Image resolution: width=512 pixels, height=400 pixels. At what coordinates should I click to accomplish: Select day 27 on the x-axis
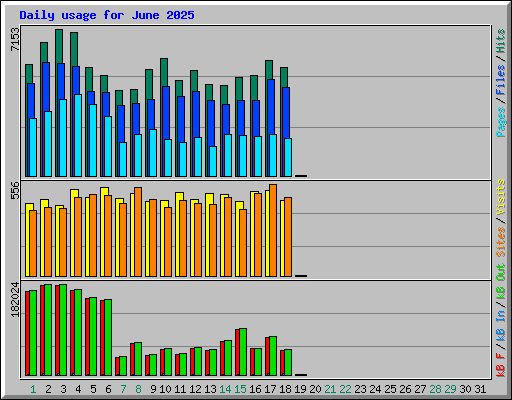(420, 389)
